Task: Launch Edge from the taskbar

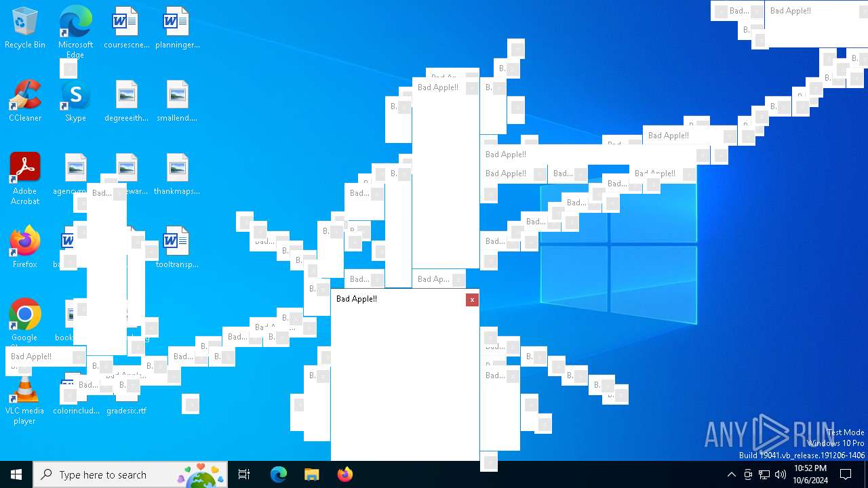Action: pos(279,474)
